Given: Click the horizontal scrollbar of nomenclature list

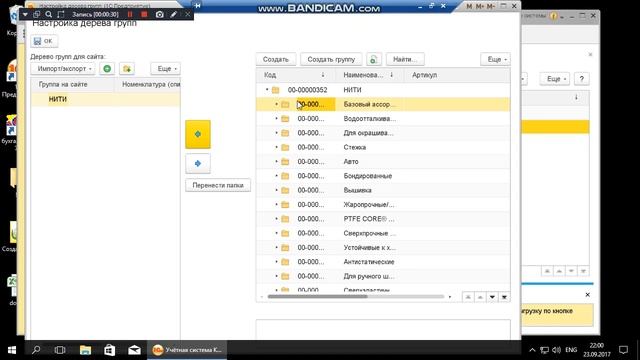Looking at the screenshot, I should (x=318, y=297).
